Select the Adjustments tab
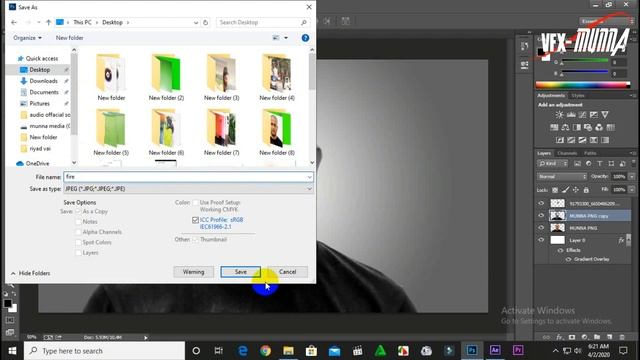 551,96
